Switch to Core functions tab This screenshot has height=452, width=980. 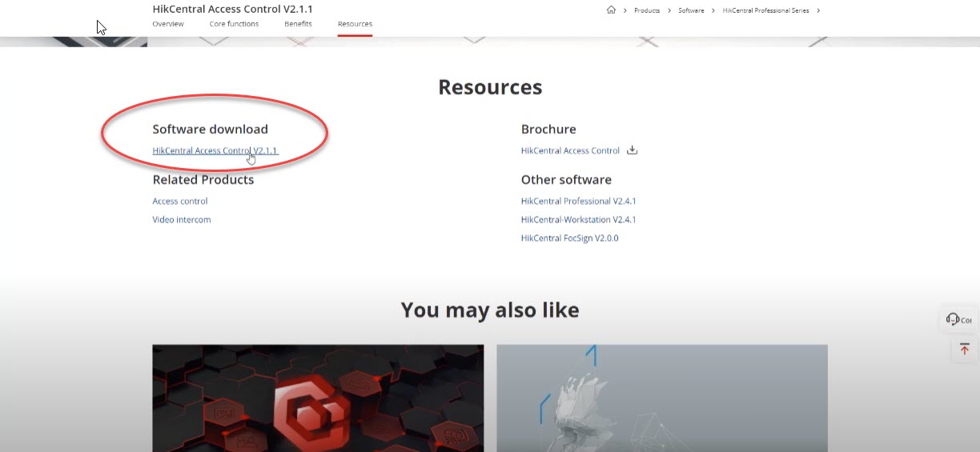(234, 24)
